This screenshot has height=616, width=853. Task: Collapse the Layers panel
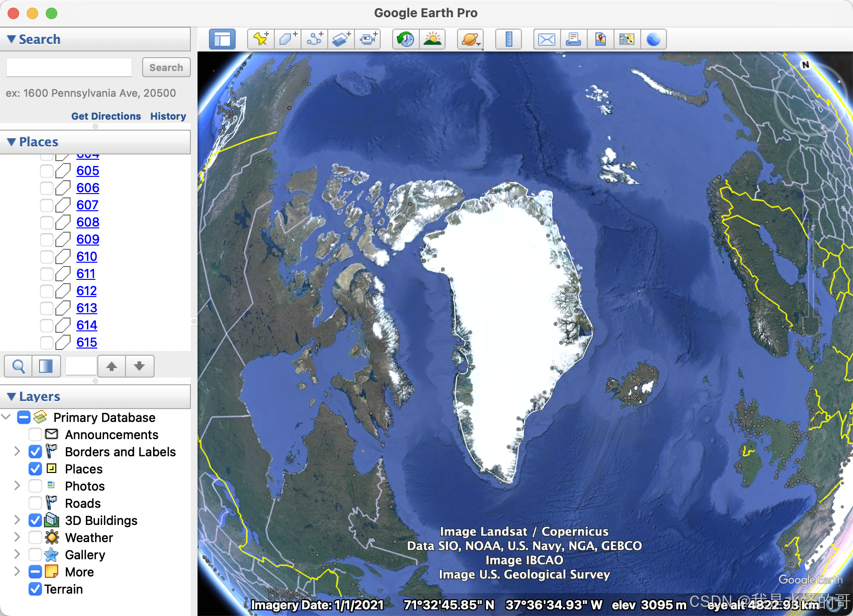click(x=11, y=396)
